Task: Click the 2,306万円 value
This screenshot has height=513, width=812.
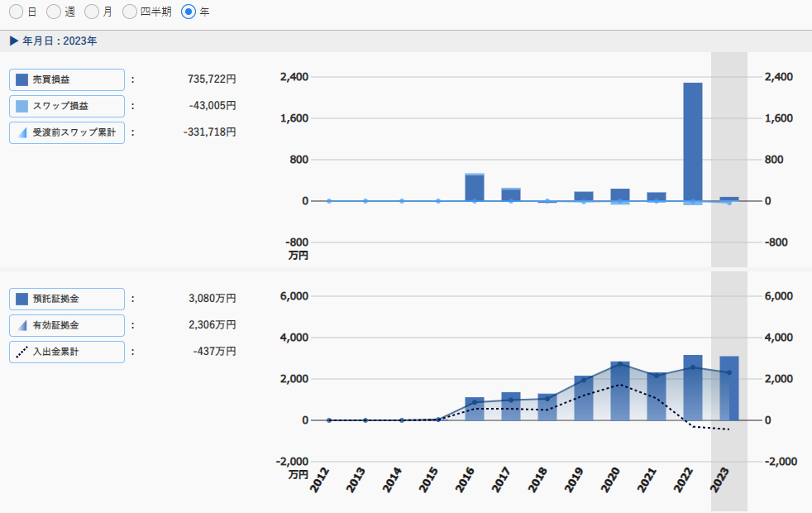Action: point(213,325)
